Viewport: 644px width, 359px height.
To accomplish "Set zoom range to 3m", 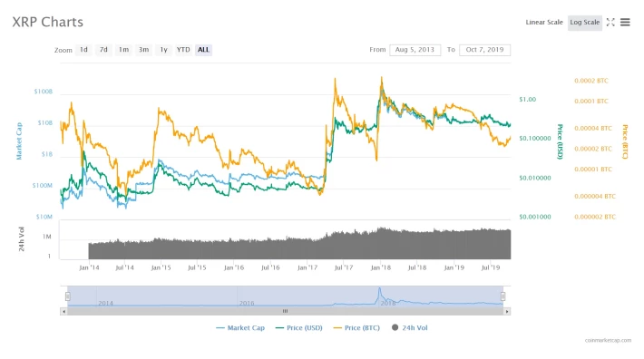I will coord(143,50).
